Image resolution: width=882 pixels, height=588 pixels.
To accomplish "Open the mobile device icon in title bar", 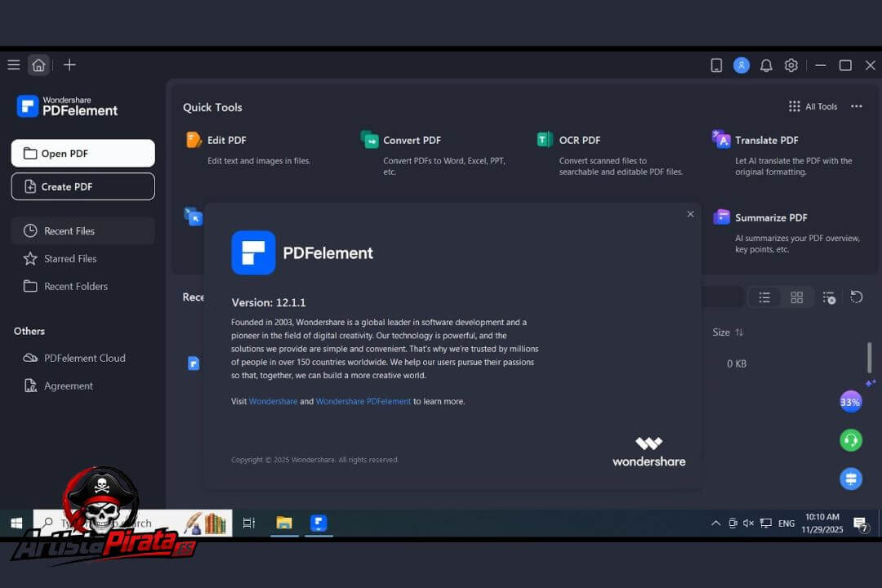I will pyautogui.click(x=716, y=65).
